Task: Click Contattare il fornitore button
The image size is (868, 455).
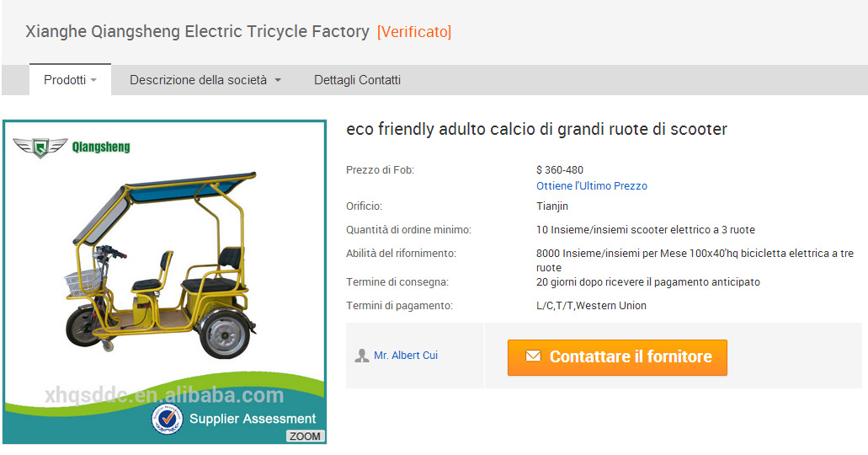Action: [x=617, y=357]
